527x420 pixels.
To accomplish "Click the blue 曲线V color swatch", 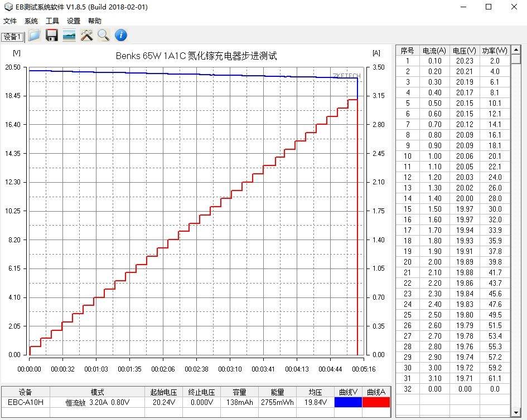I will (x=348, y=402).
